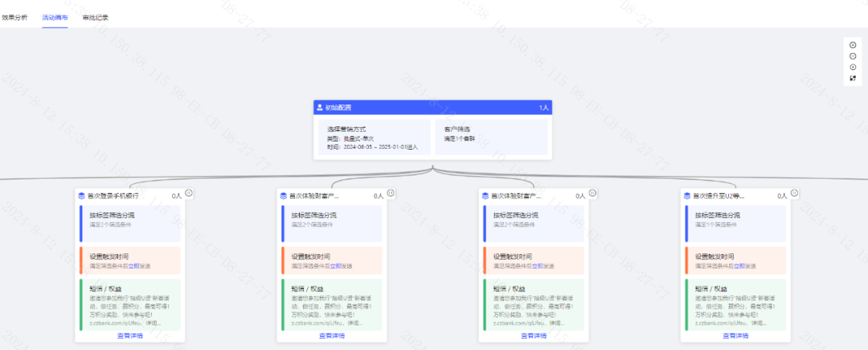
Task: Open 查看详情 under 首次提升至U2等... card
Action: [735, 336]
